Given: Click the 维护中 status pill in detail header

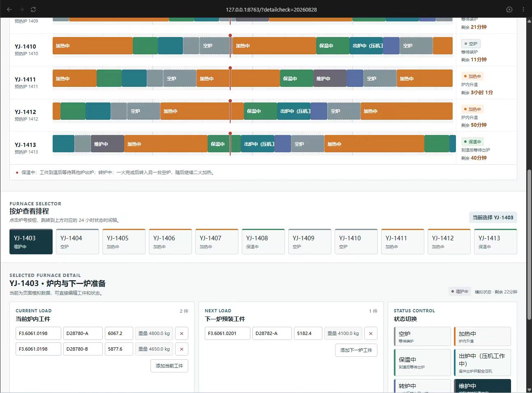Looking at the screenshot, I should click(460, 291).
